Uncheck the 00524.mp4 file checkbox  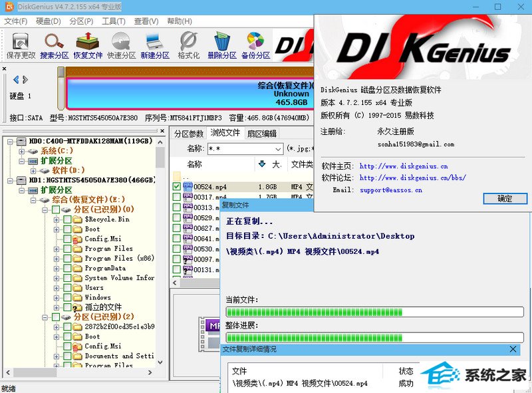coord(176,186)
